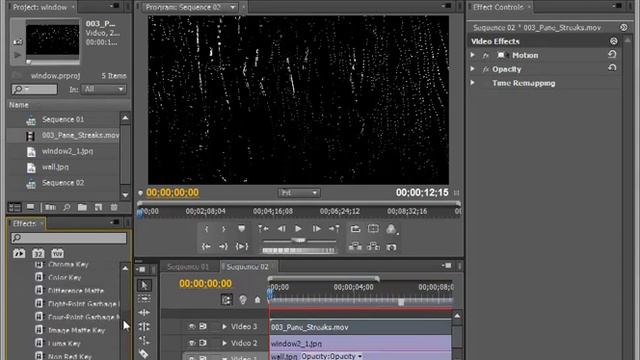Click the Set Out Point icon
Image resolution: width=640 pixels, height=360 pixels.
pyautogui.click(x=223, y=229)
